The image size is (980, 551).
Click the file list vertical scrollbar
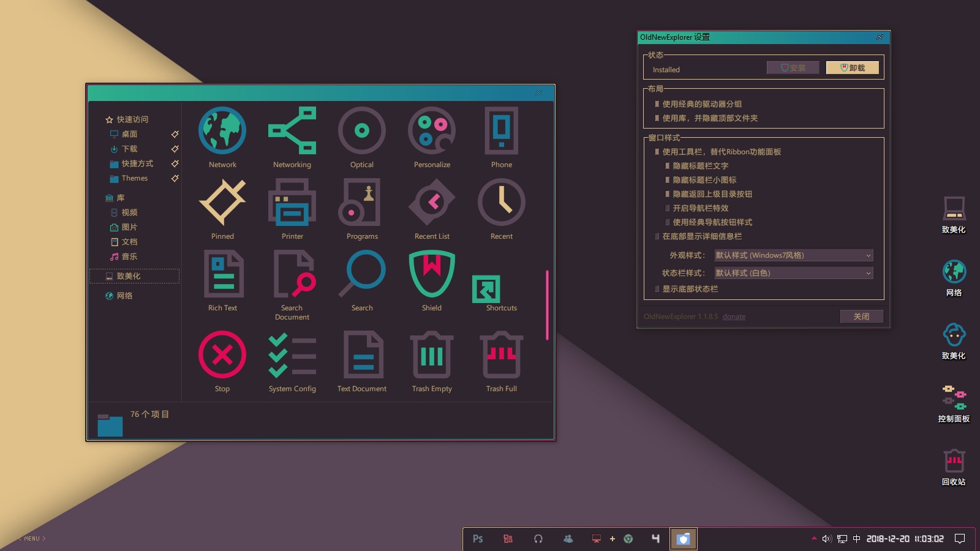pos(547,305)
